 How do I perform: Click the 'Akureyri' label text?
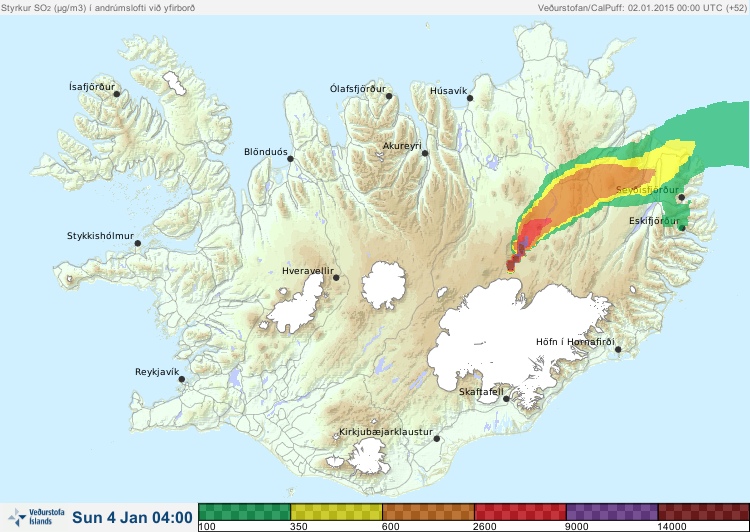tap(402, 146)
